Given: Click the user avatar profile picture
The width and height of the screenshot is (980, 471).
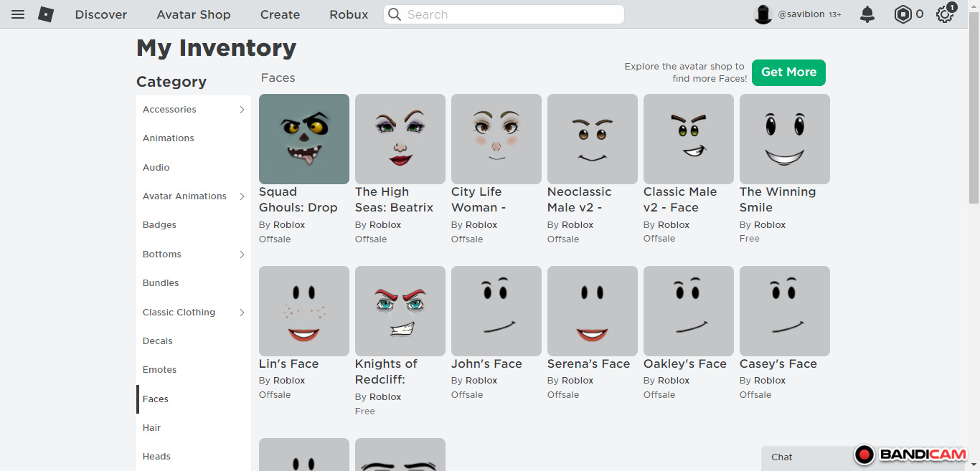Looking at the screenshot, I should pos(763,14).
